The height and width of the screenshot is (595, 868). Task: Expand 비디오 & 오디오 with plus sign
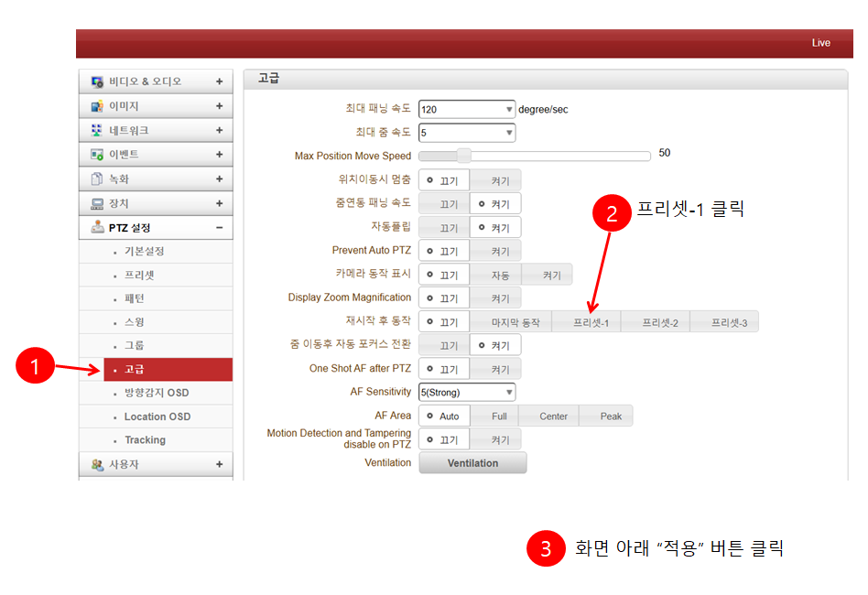[x=219, y=81]
